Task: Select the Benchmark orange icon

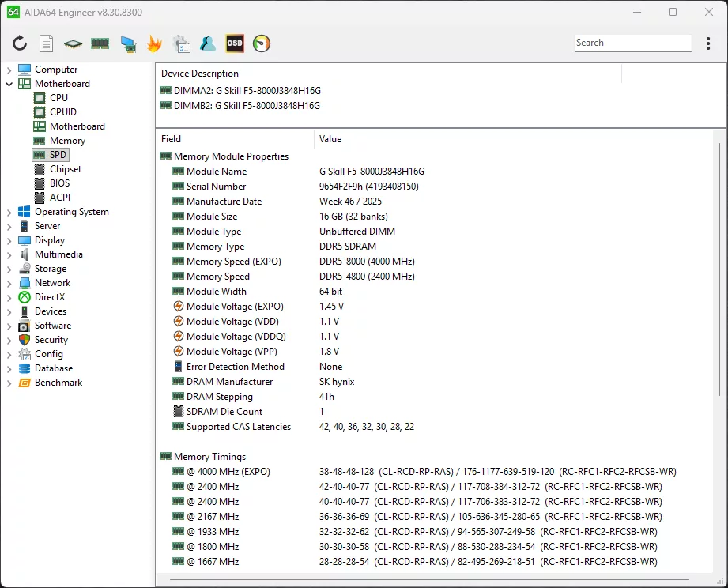Action: [25, 383]
